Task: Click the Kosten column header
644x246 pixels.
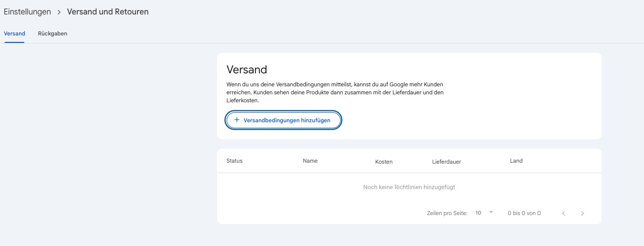Action: pos(384,162)
